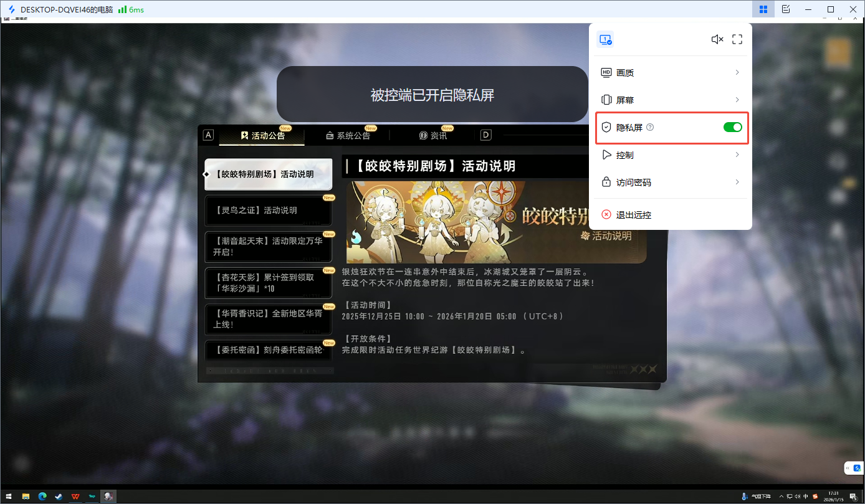The height and width of the screenshot is (504, 865).
Task: Open WPS Office from the taskbar
Action: pyautogui.click(x=75, y=497)
